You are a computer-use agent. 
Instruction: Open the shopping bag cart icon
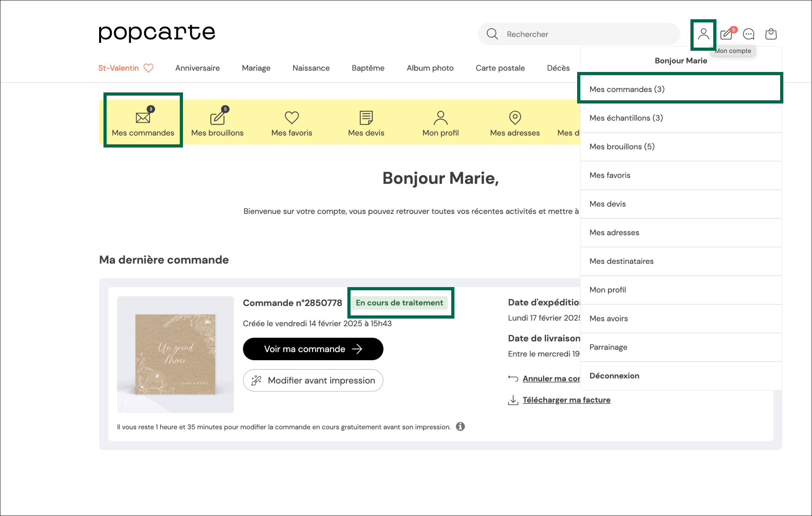[x=771, y=34]
